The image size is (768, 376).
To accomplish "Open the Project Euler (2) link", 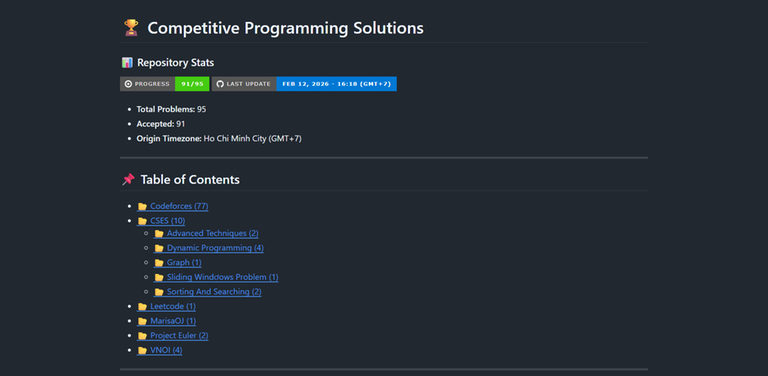I will point(173,336).
